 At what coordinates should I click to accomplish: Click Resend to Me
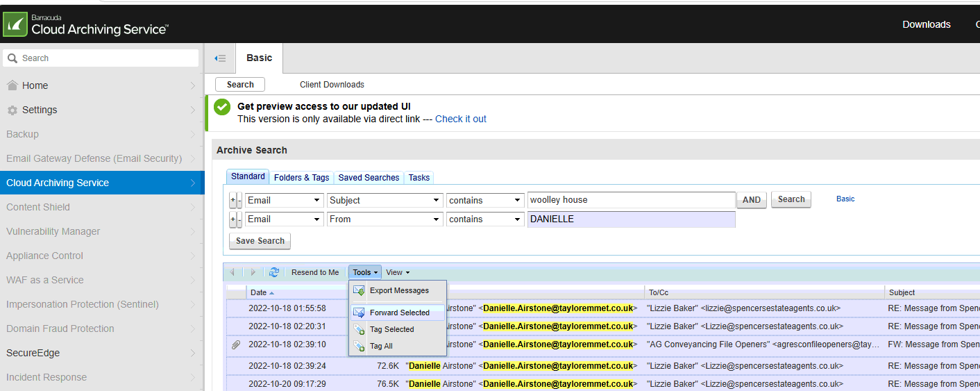click(x=315, y=272)
